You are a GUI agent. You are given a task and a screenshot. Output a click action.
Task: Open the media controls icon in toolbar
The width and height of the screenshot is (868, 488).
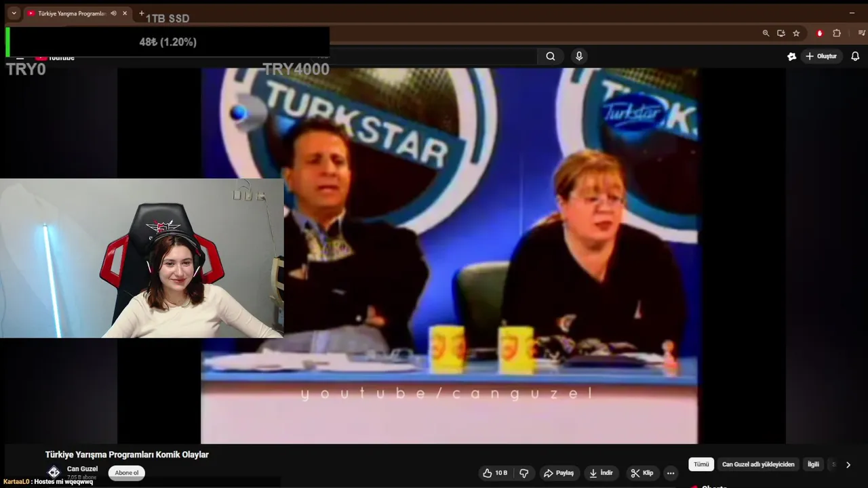pos(862,33)
